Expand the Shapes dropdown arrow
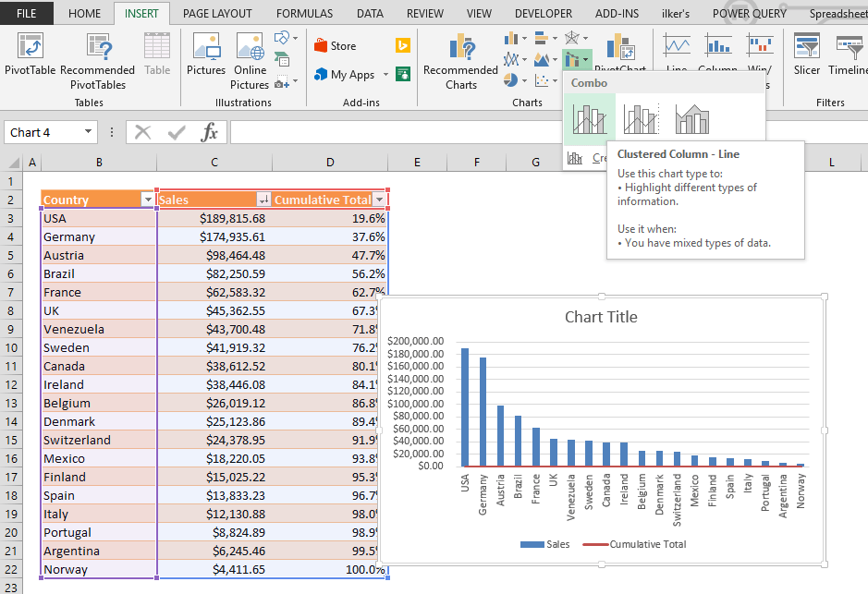This screenshot has height=594, width=868. coord(295,38)
